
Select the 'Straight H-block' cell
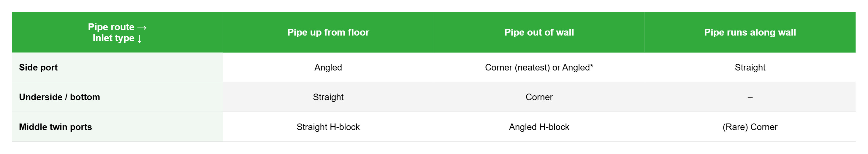tap(328, 127)
